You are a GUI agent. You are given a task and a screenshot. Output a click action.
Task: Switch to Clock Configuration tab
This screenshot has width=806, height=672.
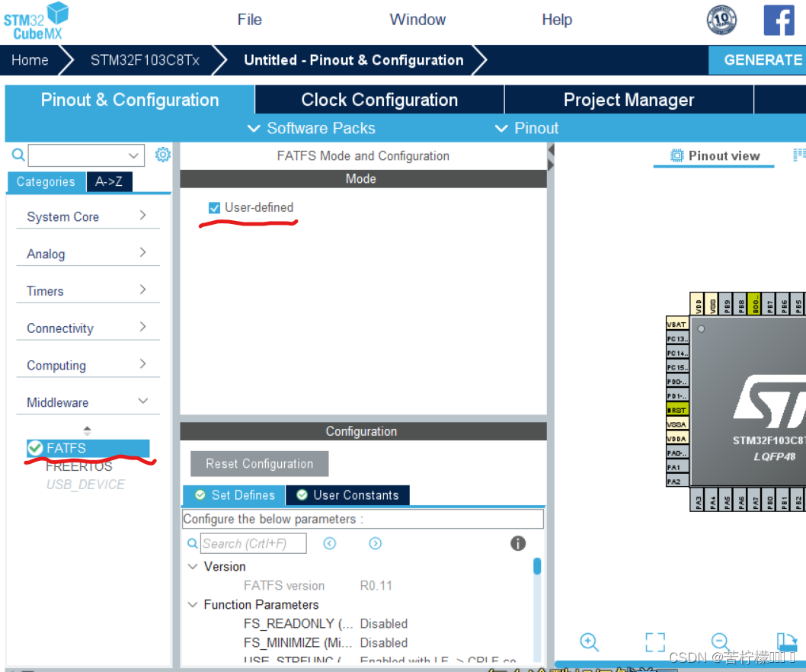(x=379, y=99)
